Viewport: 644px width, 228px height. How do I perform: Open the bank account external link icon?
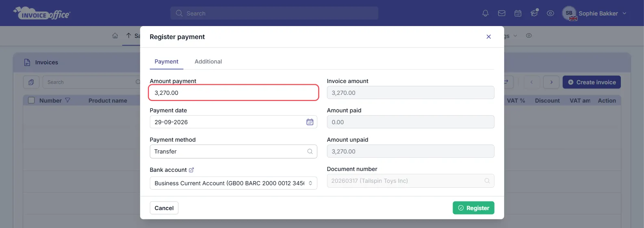pos(191,170)
